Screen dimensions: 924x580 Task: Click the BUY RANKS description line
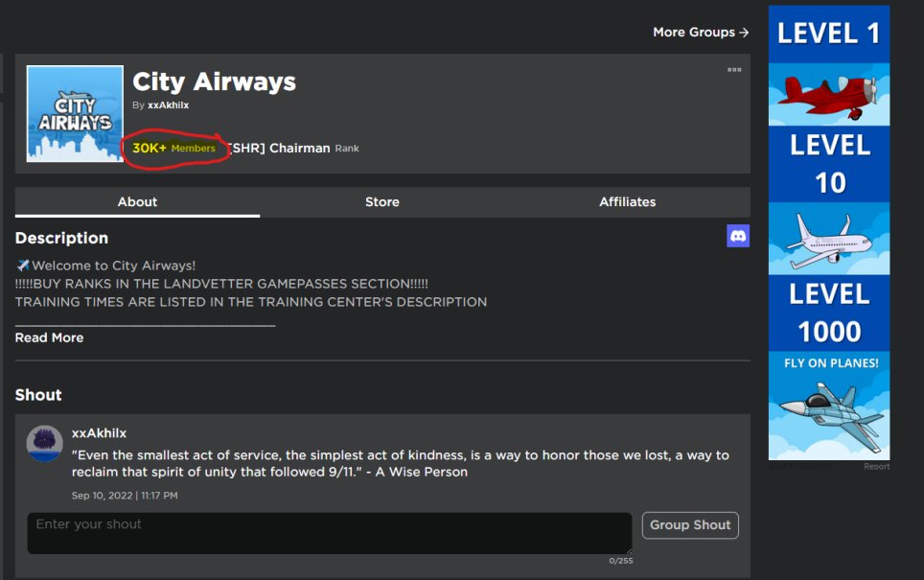coord(221,284)
